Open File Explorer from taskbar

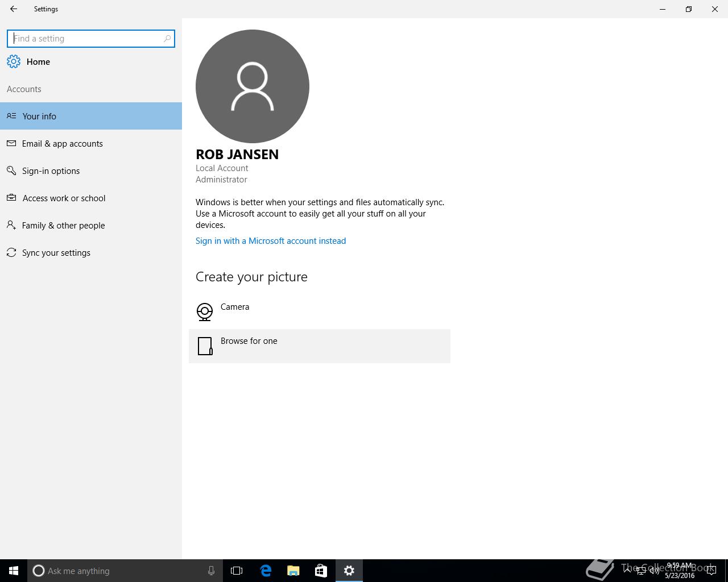pos(293,571)
